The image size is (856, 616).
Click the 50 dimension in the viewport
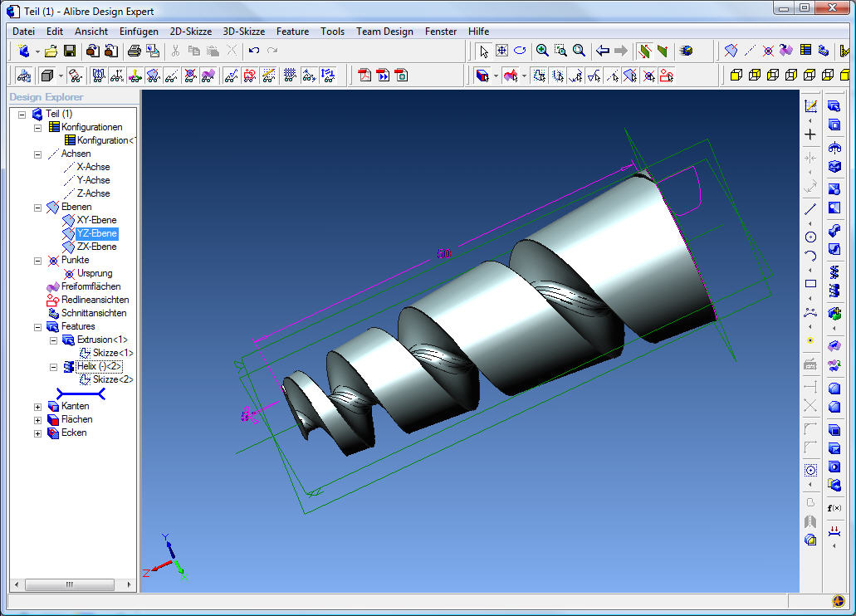click(x=444, y=253)
